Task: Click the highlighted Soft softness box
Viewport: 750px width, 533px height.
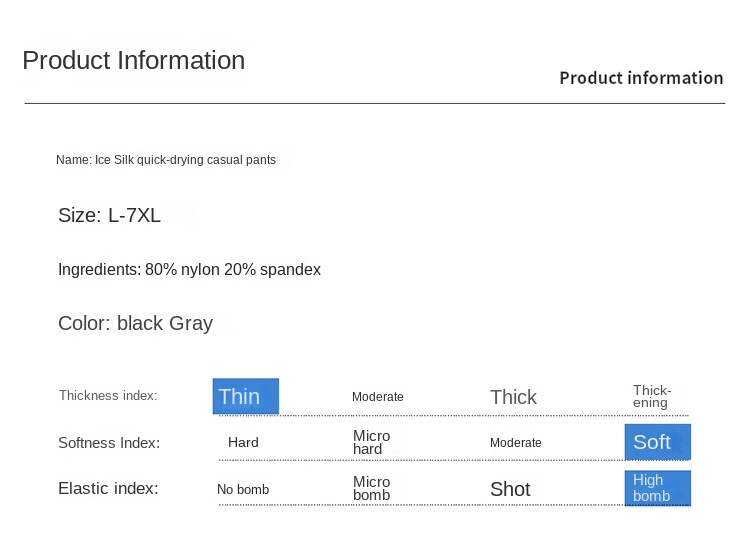Action: coord(658,442)
